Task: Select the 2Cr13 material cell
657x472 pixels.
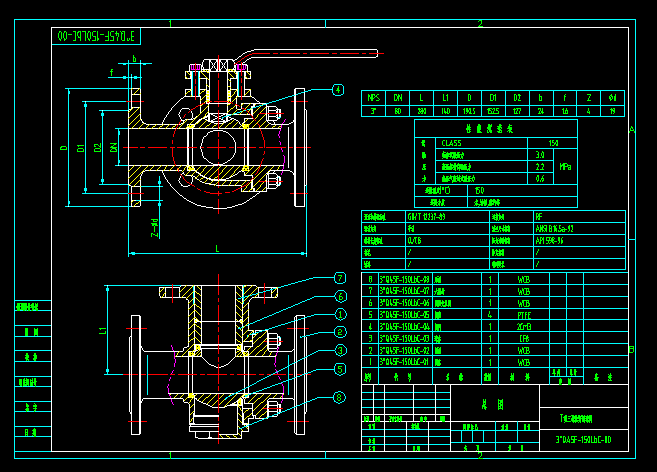Action: click(x=523, y=326)
